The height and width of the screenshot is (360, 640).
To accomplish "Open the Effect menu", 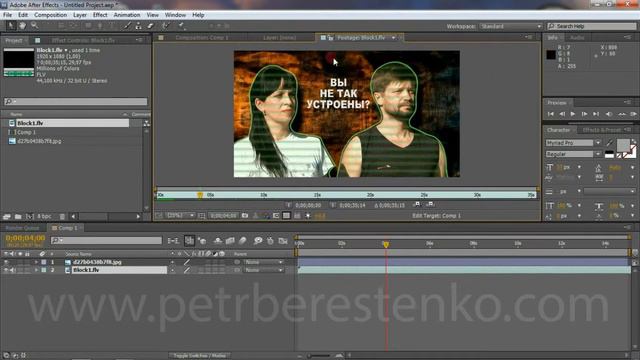I will click(100, 15).
